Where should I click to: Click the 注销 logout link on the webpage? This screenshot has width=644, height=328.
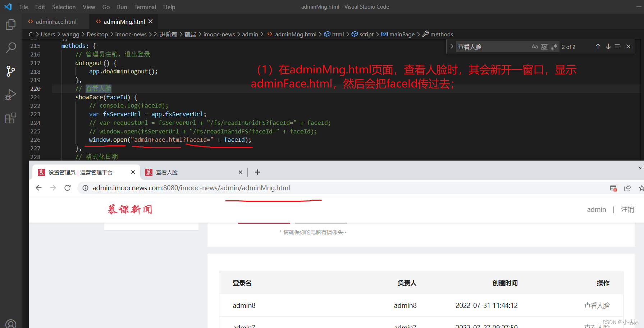pos(628,209)
